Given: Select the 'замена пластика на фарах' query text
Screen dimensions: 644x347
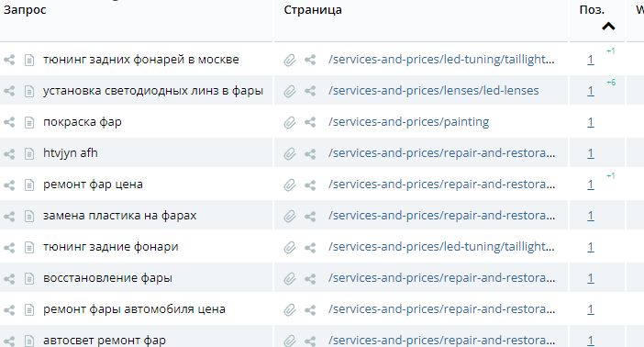Looking at the screenshot, I should (119, 216).
